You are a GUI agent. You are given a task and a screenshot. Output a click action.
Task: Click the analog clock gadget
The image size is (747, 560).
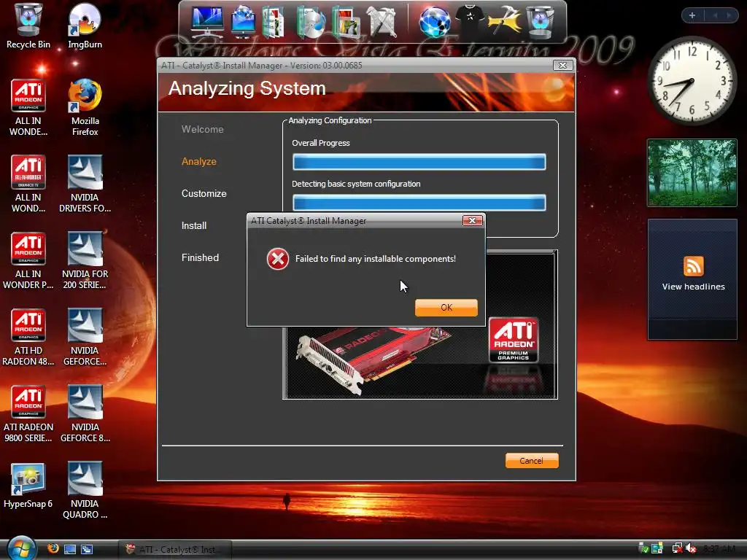[692, 81]
